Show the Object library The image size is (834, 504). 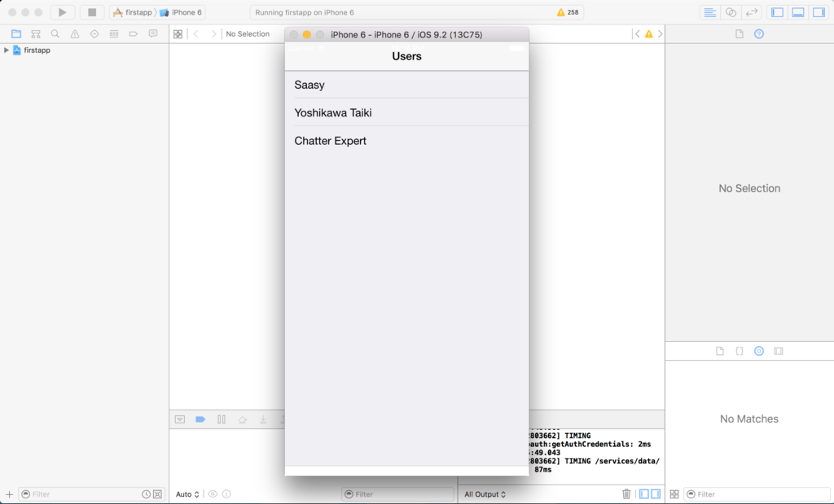pos(759,351)
